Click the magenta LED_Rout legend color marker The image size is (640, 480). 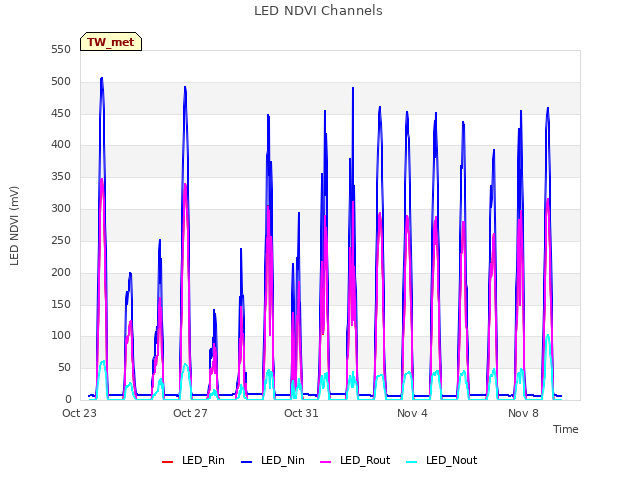pos(326,462)
